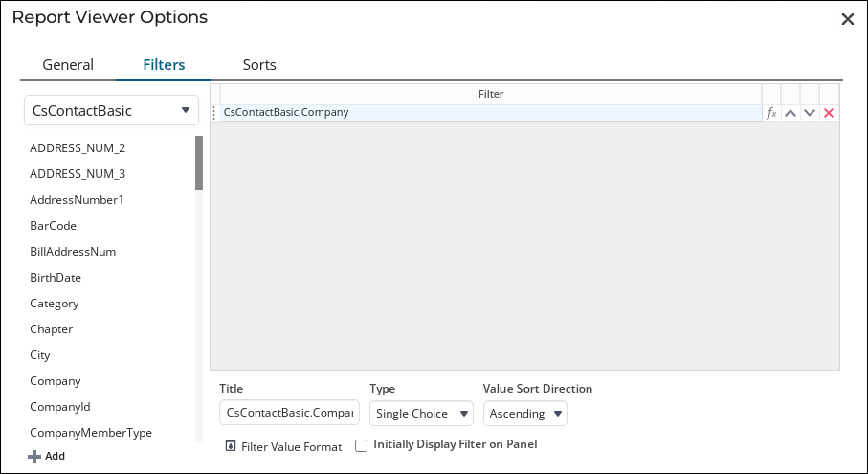This screenshot has height=474, width=868.
Task: Click the field list vertical scrollbar
Action: coord(199,163)
